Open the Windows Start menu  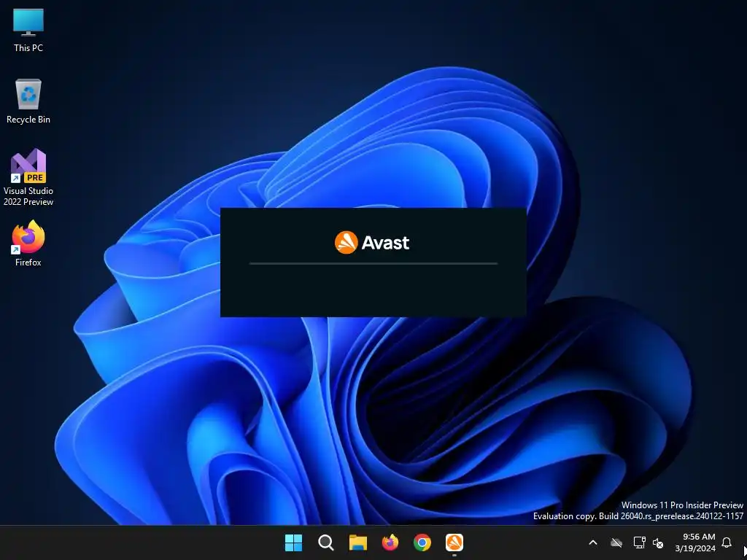tap(293, 542)
